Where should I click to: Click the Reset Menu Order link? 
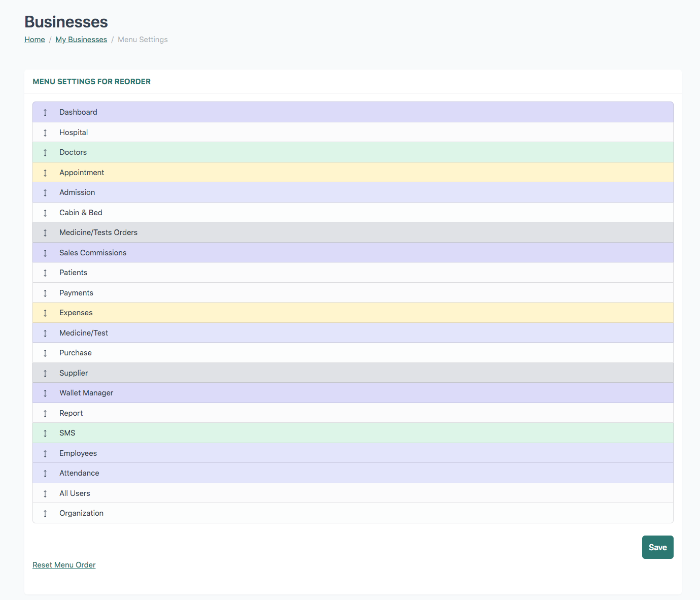(x=64, y=565)
